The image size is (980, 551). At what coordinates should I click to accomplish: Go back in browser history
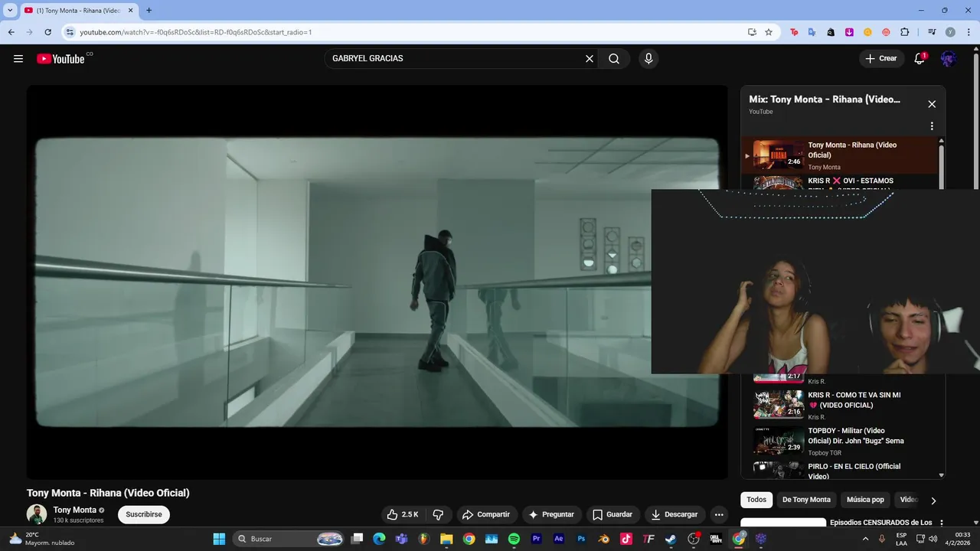tap(11, 32)
